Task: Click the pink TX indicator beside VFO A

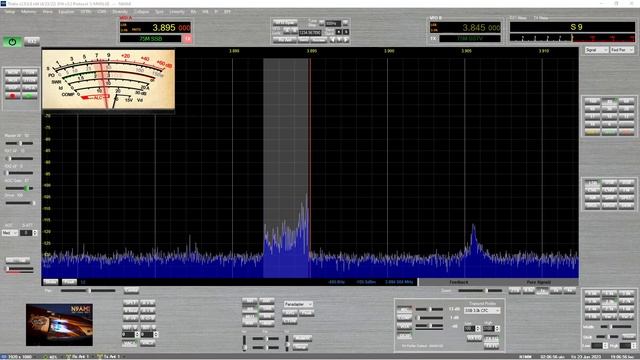Action: [x=187, y=38]
